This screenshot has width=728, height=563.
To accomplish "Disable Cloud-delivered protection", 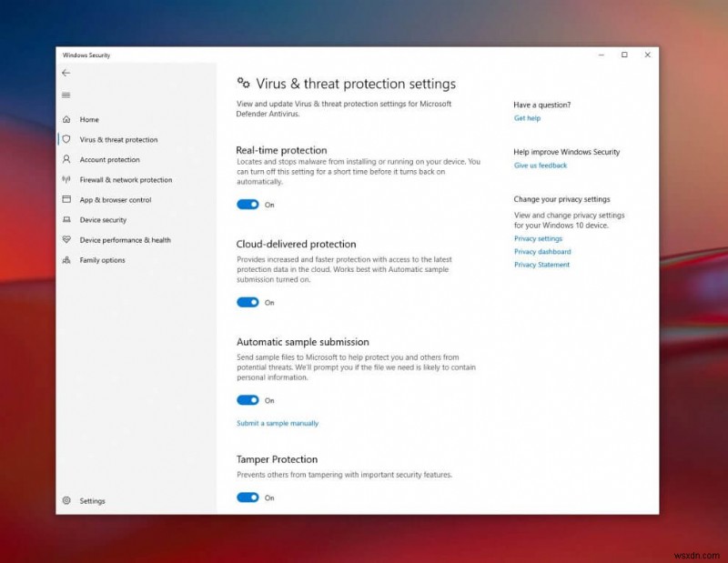I will coord(249,302).
